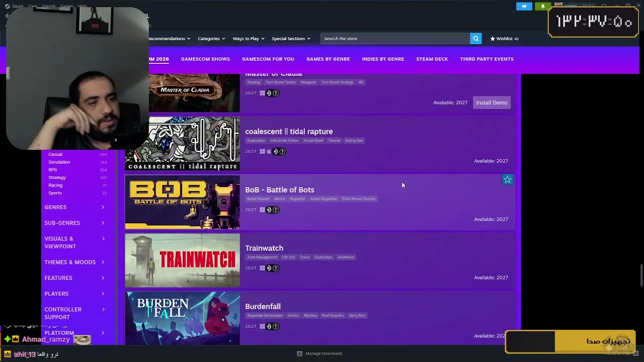
Task: Switch to the THIRD PARTY EVENTS tab
Action: [x=487, y=59]
